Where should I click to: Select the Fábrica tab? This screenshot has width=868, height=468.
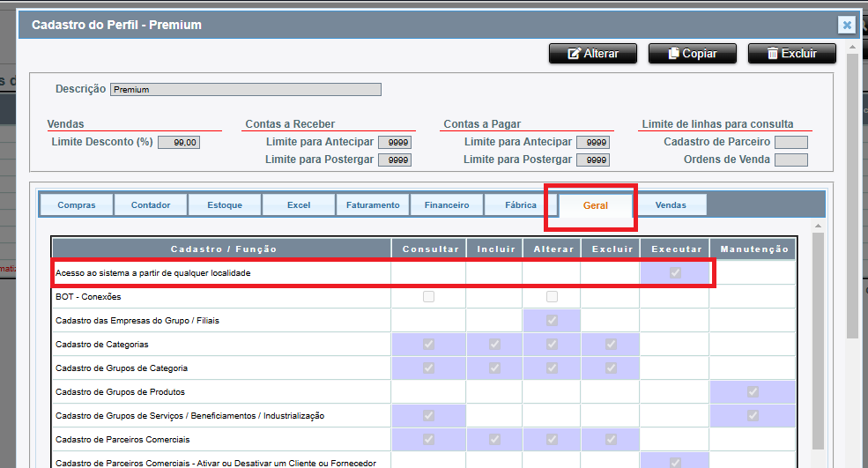click(x=521, y=205)
